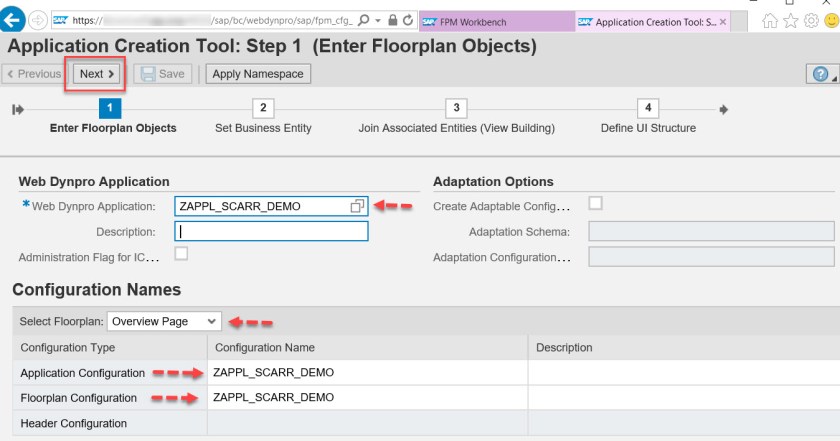Switch to the FPM Workbench tab
The image size is (840, 441).
[x=495, y=22]
